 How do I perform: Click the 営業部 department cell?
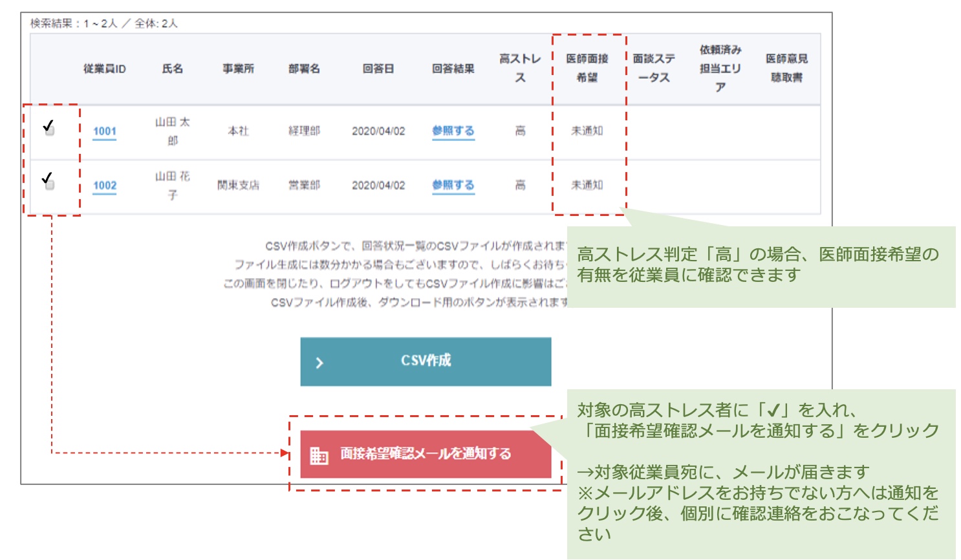coord(305,185)
